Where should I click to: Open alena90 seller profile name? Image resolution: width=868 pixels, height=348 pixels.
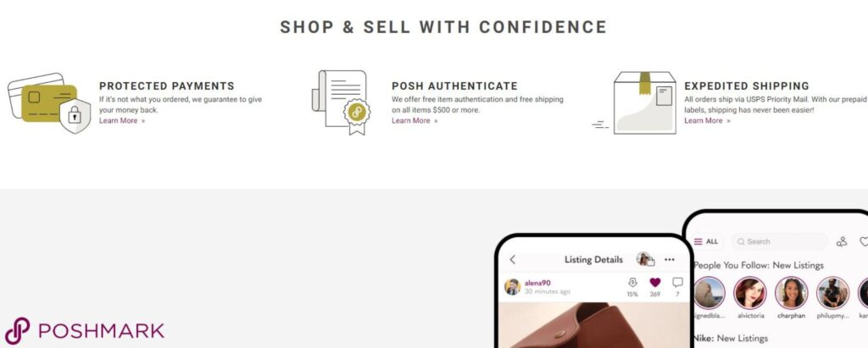click(537, 283)
